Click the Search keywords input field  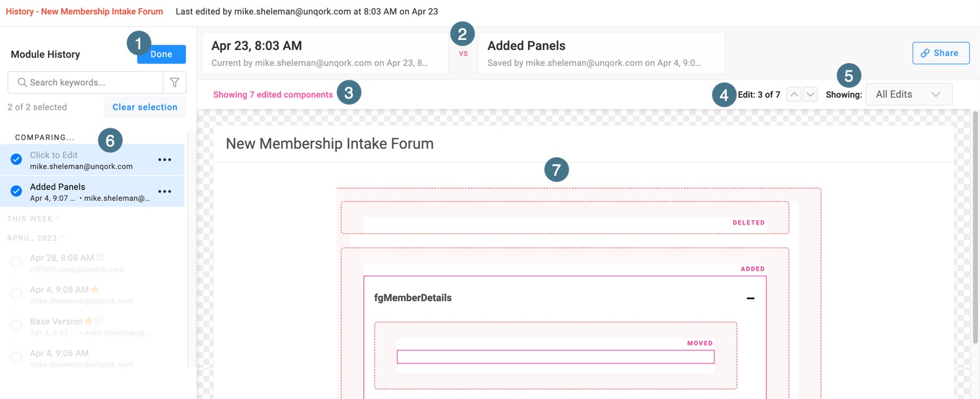[x=85, y=82]
